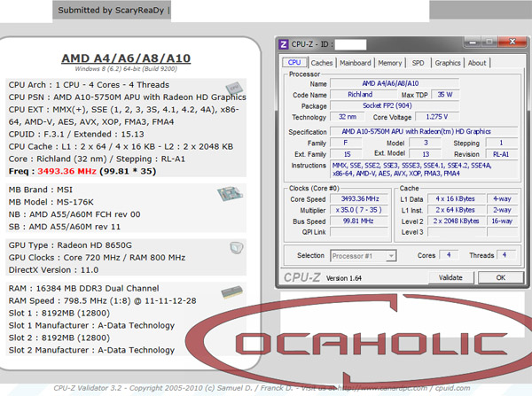Click the red Freq value 3493.36 MHz
Screen dimensions: 532x396
66,171
